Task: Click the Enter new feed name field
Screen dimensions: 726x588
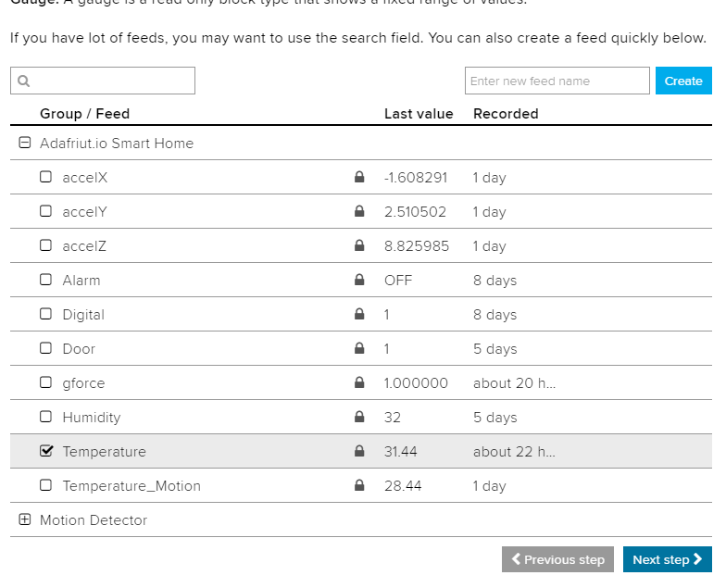Action: [x=557, y=81]
